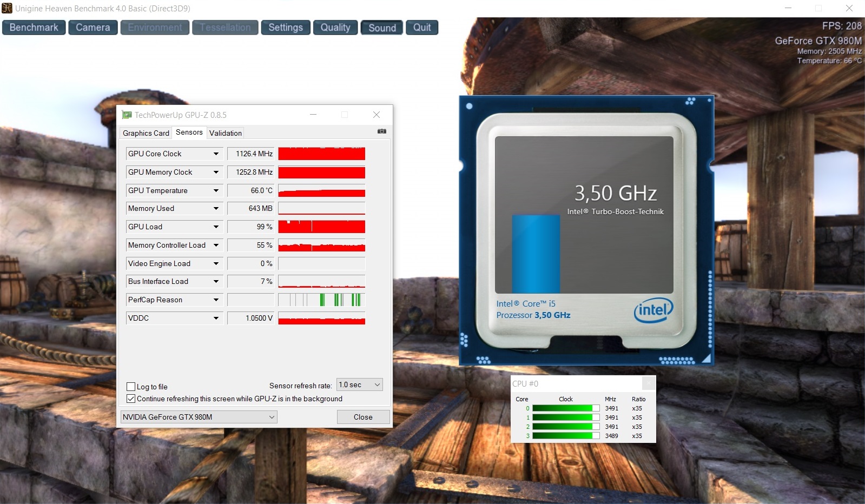Minimize the GPU-Z window
Viewport: 865px width, 504px height.
click(313, 115)
